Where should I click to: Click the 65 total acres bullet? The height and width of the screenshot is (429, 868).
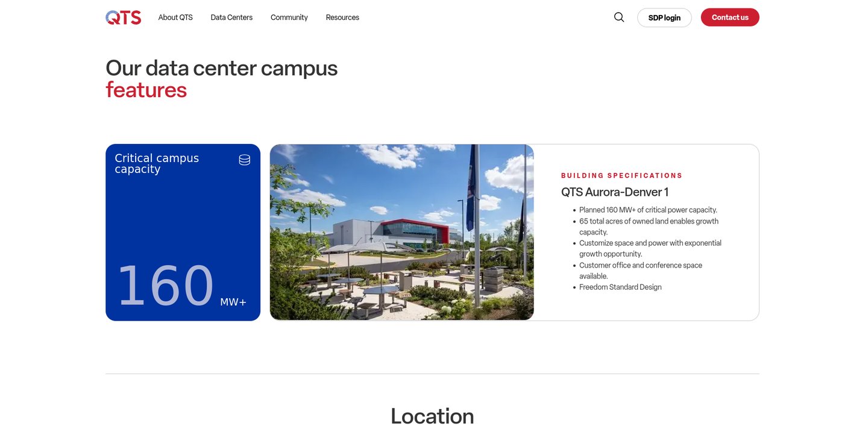(649, 227)
